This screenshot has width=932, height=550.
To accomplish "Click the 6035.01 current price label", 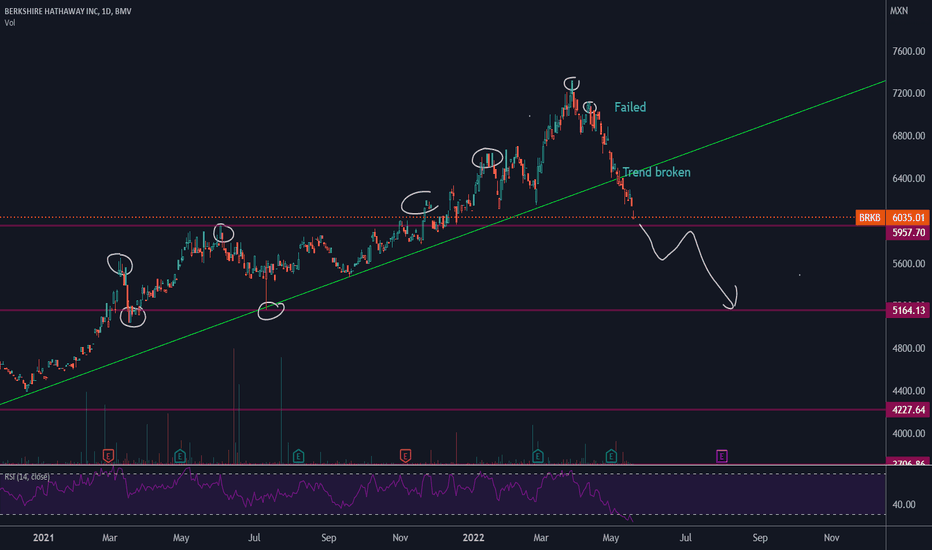I will pos(908,218).
